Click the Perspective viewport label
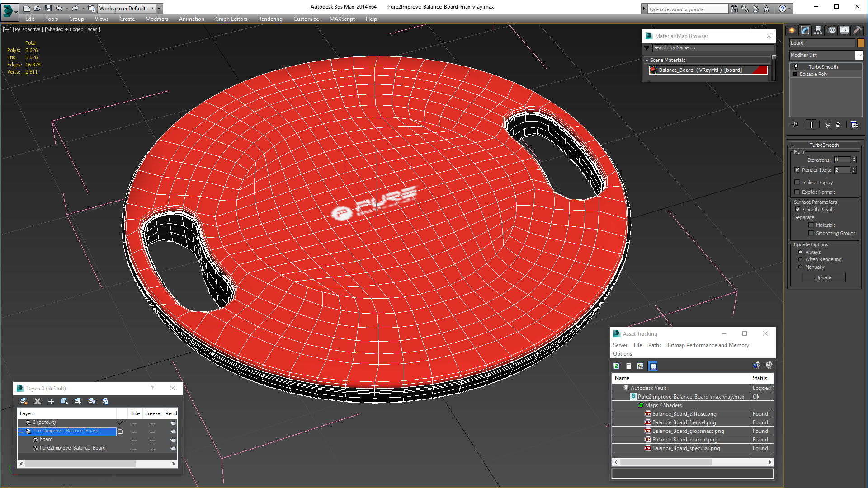This screenshot has width=868, height=488. tap(28, 29)
